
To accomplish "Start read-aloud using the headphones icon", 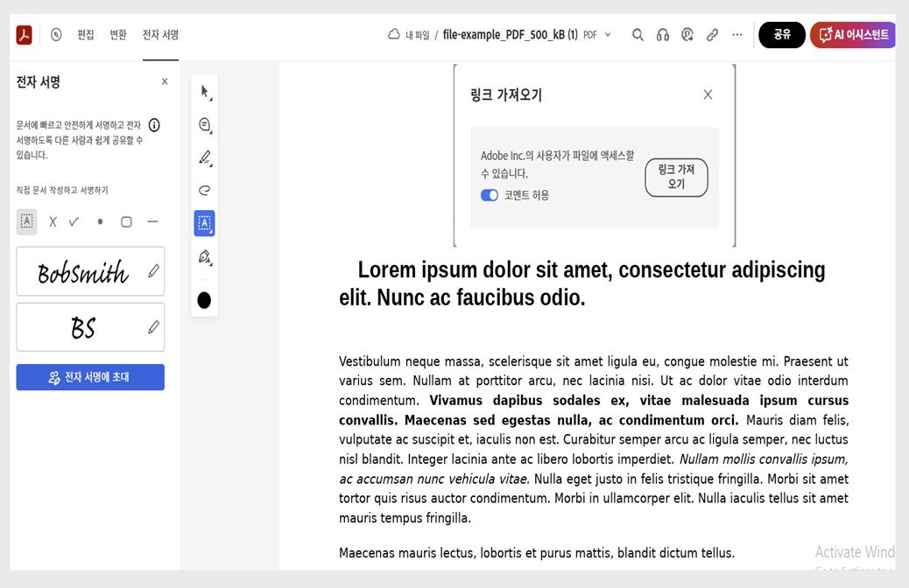I will pos(663,34).
